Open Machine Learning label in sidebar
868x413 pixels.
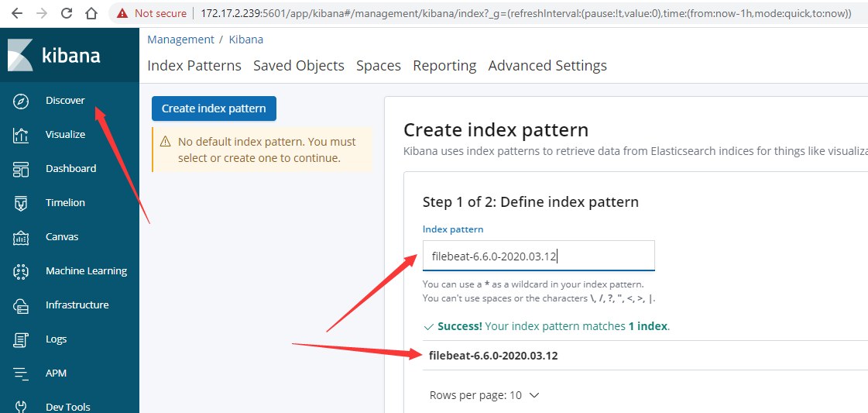(x=87, y=270)
